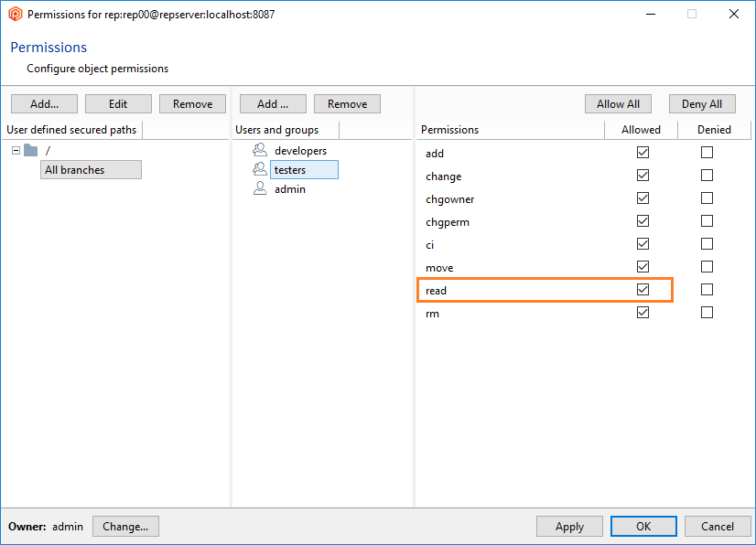Check Denied box for move permission
756x545 pixels.
click(707, 266)
